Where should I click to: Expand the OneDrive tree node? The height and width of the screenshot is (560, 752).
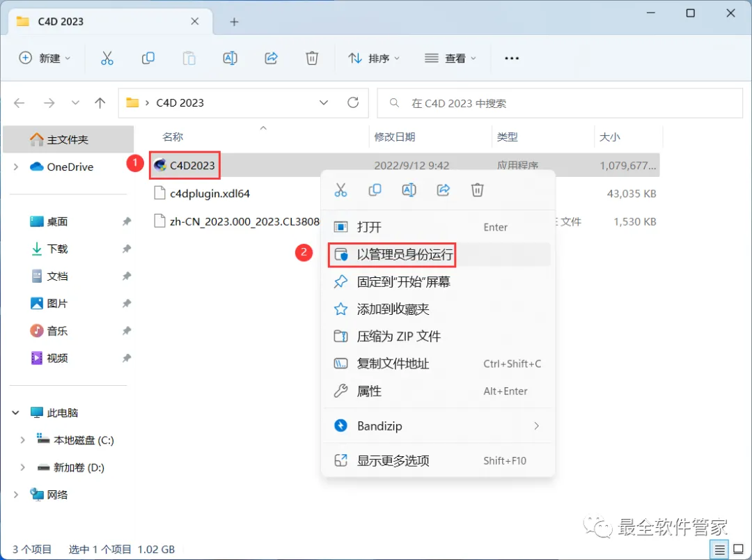click(x=16, y=166)
